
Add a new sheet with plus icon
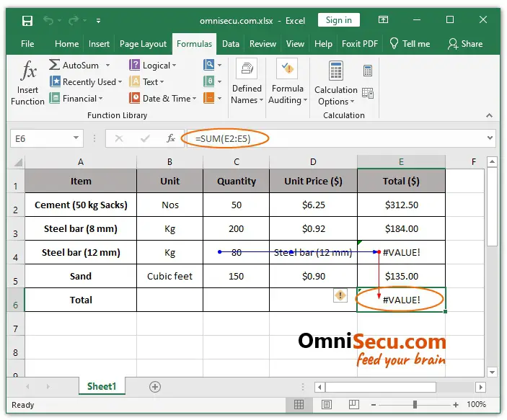[x=155, y=387]
